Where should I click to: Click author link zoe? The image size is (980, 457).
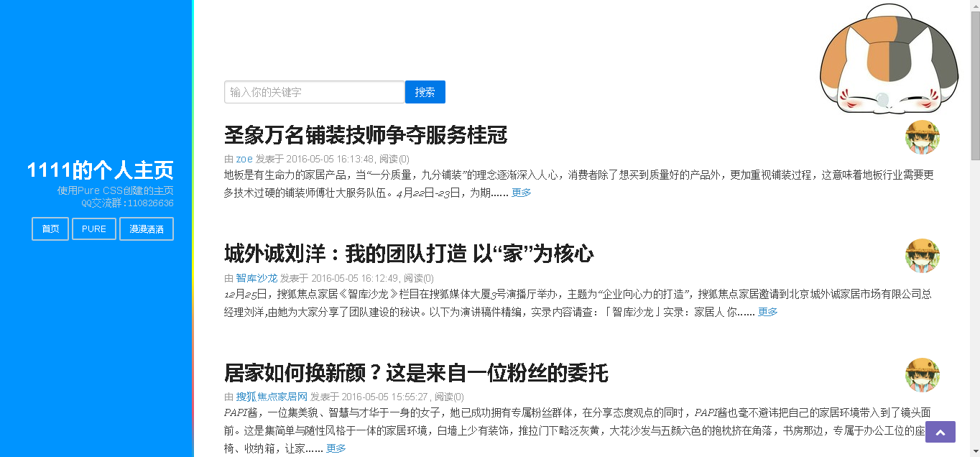pos(244,159)
